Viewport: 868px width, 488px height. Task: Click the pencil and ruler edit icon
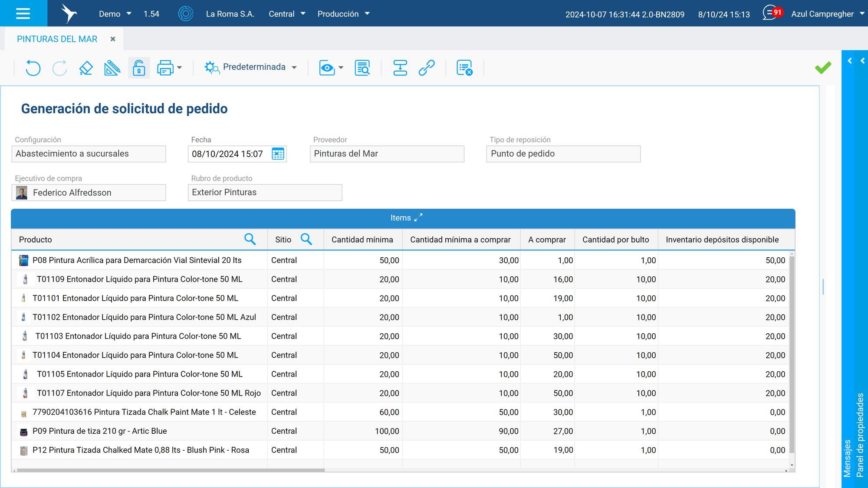pos(112,68)
